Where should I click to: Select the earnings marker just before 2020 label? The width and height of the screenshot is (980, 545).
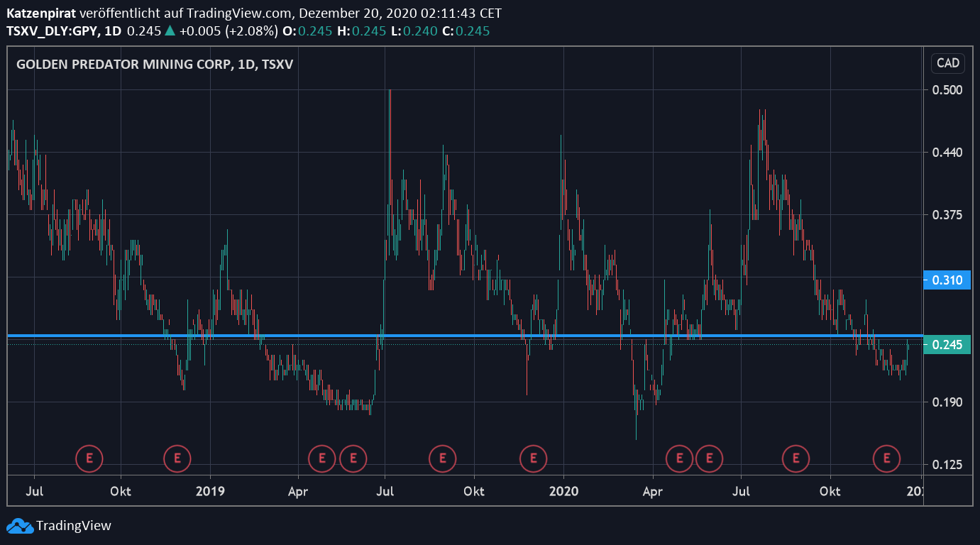click(533, 458)
